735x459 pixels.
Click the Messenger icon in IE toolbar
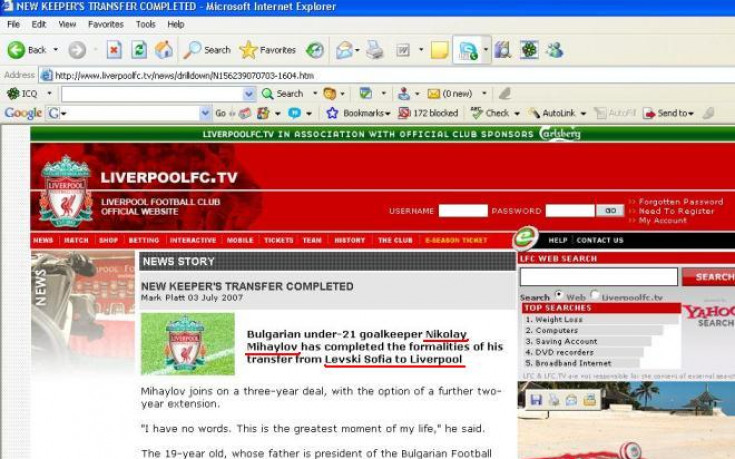tap(468, 50)
